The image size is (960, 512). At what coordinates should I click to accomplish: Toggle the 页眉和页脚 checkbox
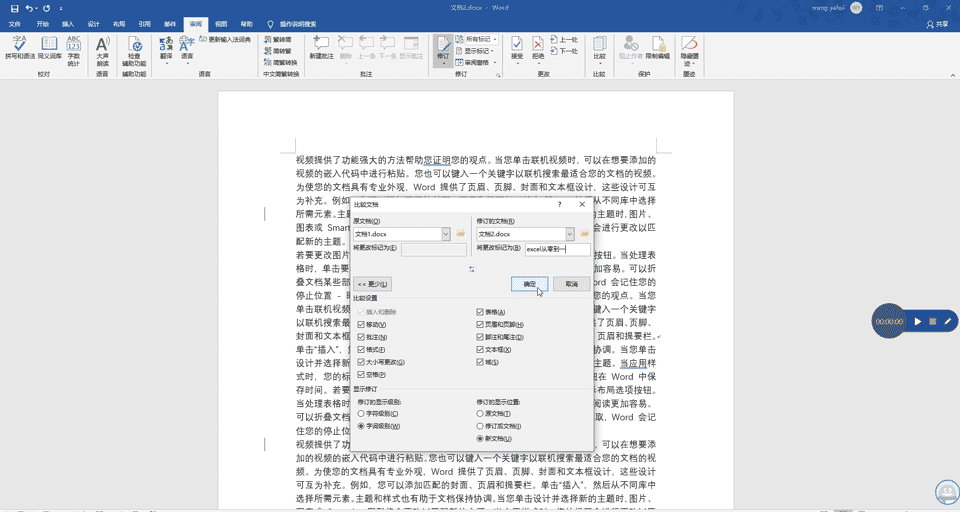481,325
